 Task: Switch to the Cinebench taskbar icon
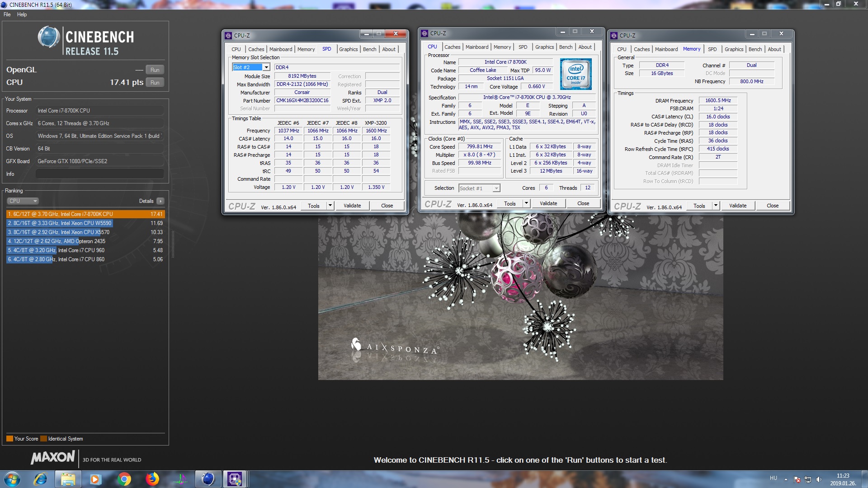click(208, 479)
